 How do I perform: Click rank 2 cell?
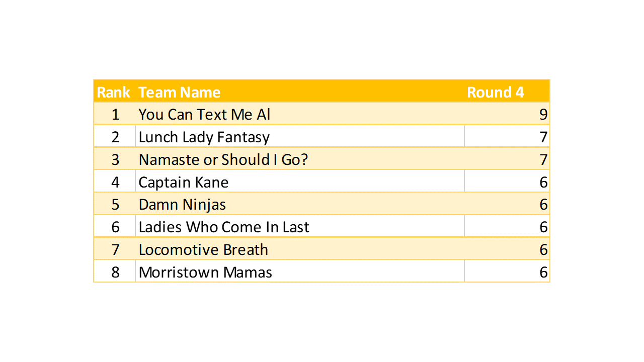[x=115, y=137]
